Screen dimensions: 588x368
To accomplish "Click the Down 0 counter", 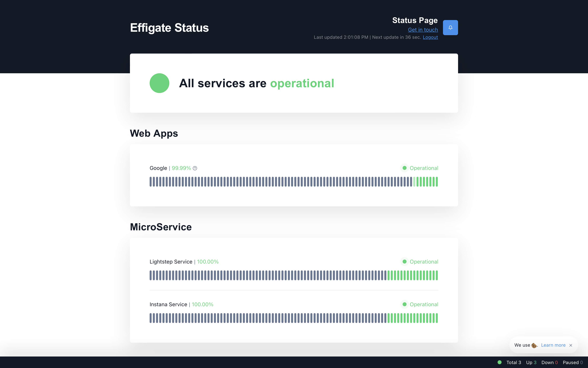I will [x=549, y=362].
